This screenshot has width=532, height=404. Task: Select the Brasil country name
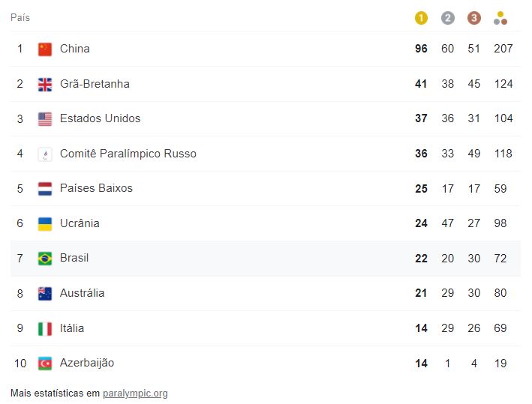click(x=74, y=258)
